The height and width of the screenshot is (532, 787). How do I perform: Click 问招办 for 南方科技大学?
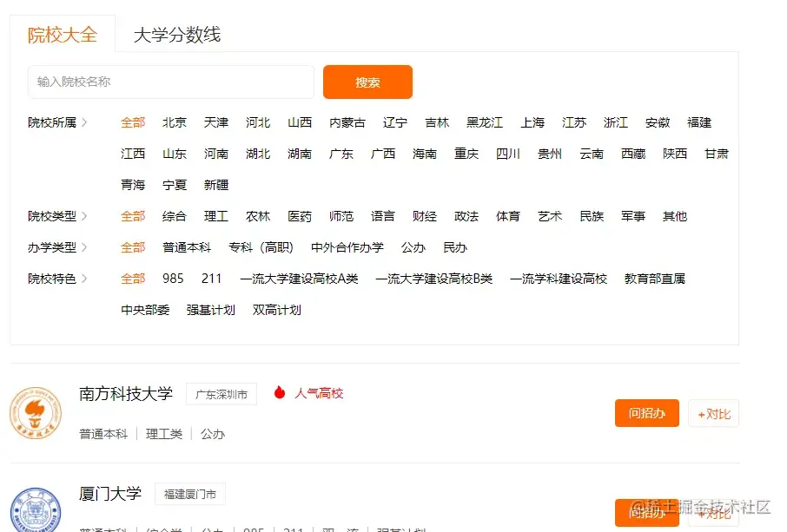(x=646, y=413)
